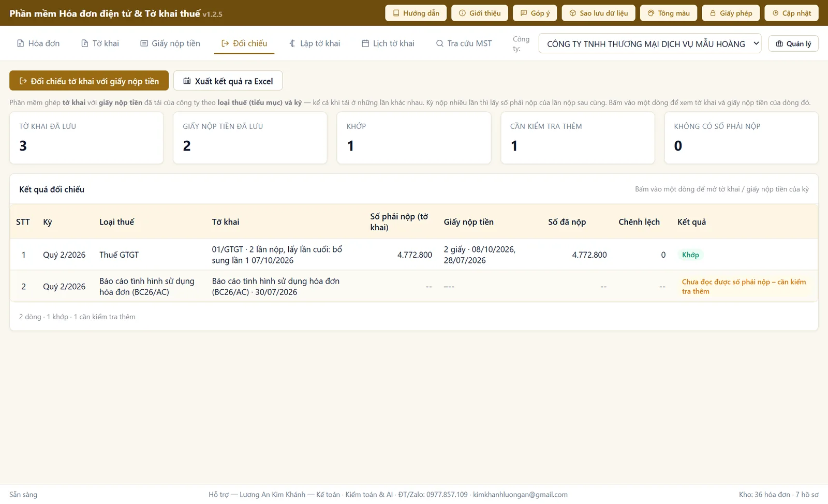
Task: Switch to the Hóa đơn tab
Action: [x=38, y=43]
